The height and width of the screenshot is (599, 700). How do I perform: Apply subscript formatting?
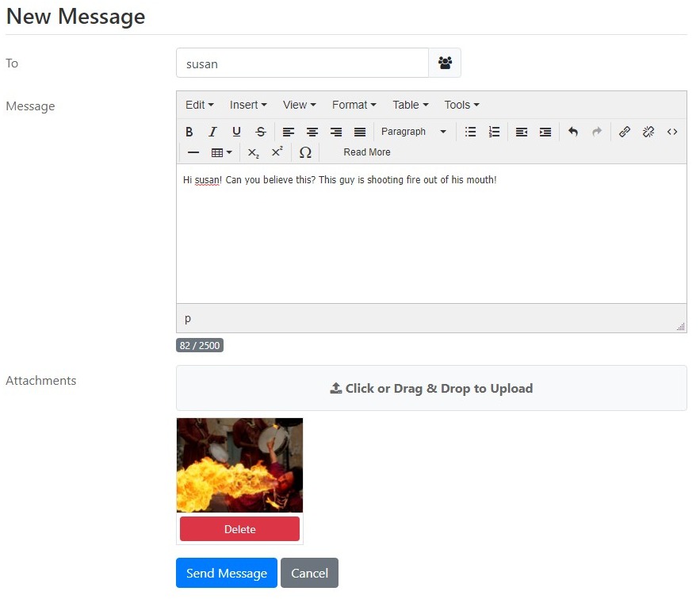[253, 153]
